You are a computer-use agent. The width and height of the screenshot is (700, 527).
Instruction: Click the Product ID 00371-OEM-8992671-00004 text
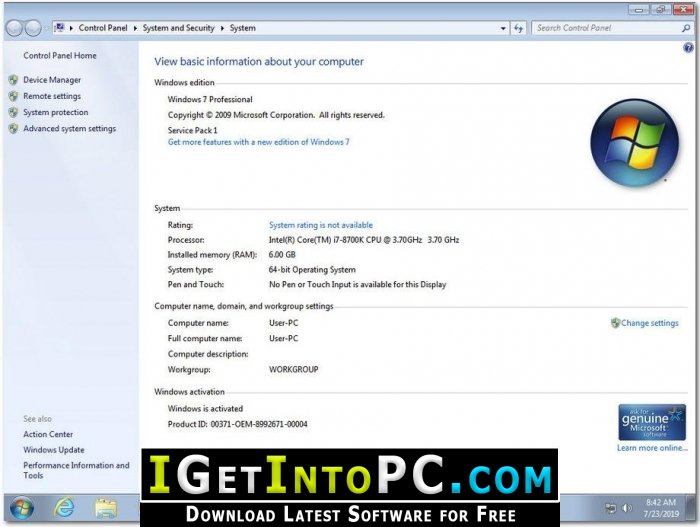coord(238,424)
